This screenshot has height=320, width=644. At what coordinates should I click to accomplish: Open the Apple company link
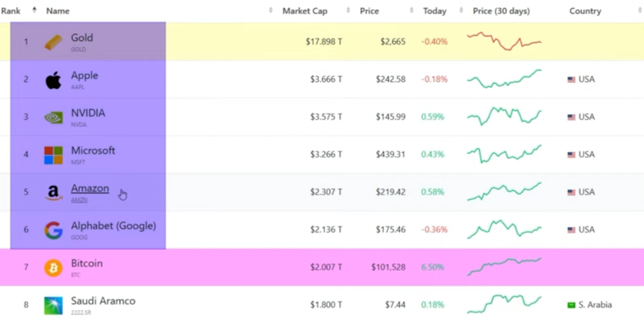pyautogui.click(x=84, y=75)
